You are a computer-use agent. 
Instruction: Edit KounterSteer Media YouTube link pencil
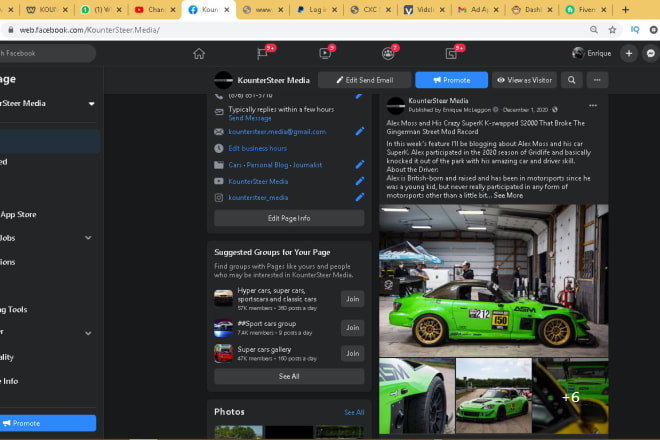pos(359,181)
